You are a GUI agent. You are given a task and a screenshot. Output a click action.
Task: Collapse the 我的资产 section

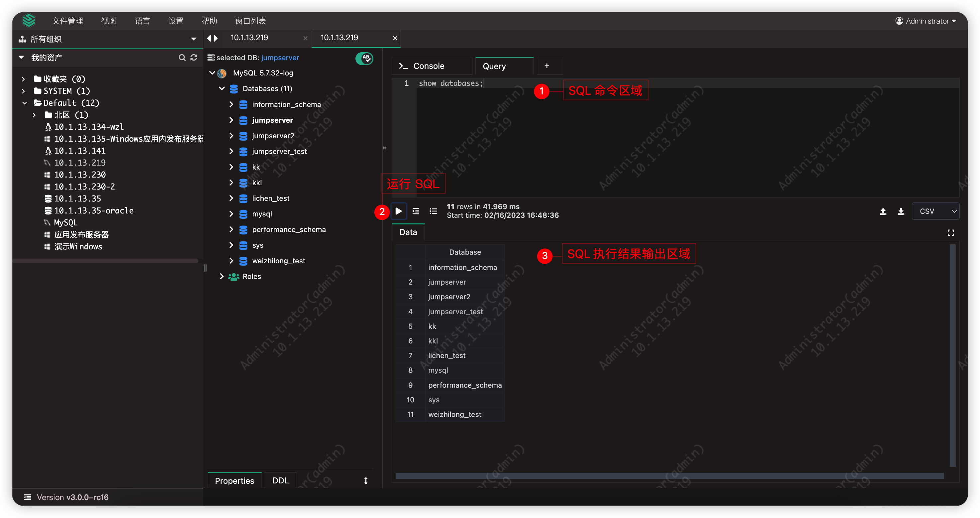(21, 58)
